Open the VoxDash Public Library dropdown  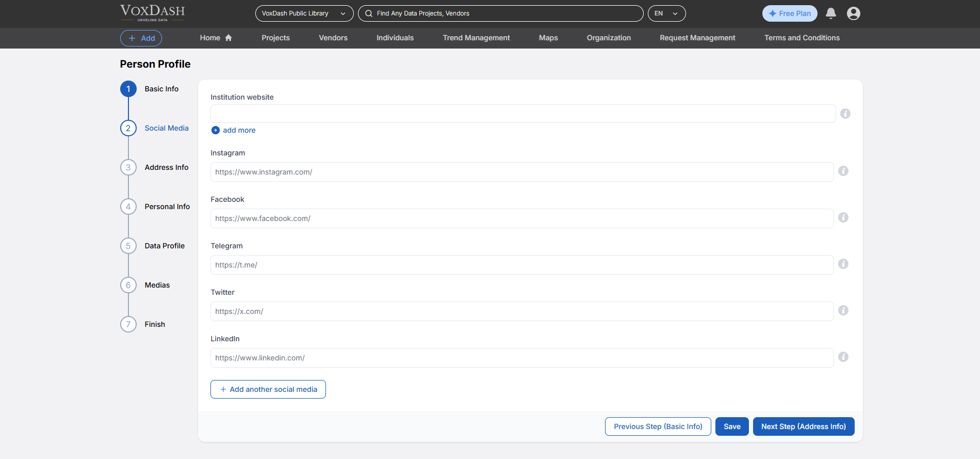[x=304, y=13]
